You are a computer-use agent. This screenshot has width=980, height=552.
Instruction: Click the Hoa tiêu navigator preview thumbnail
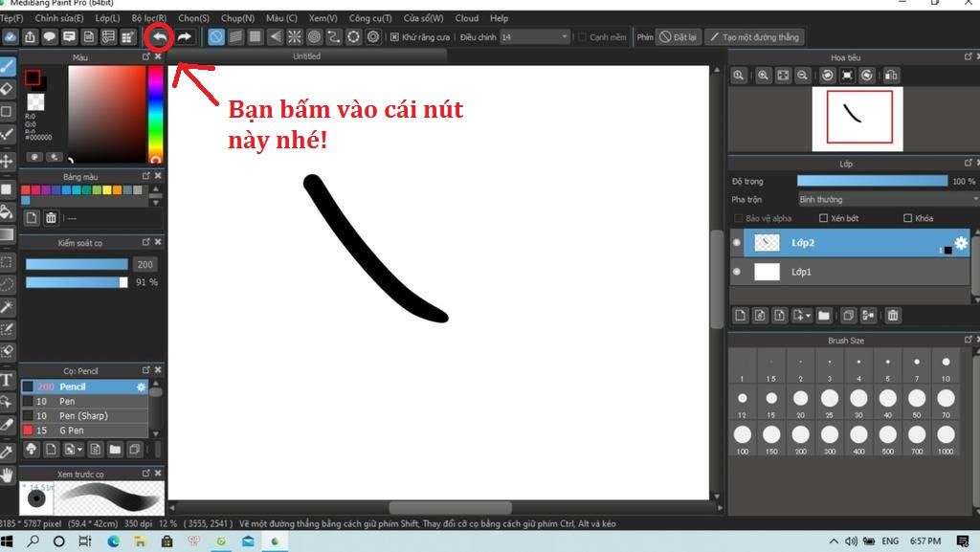click(857, 119)
